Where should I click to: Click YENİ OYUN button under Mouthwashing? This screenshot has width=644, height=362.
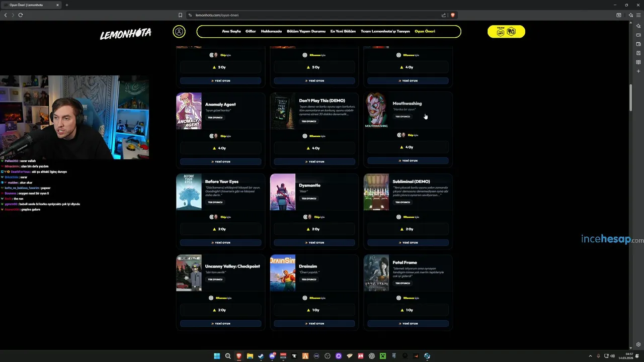(x=408, y=161)
